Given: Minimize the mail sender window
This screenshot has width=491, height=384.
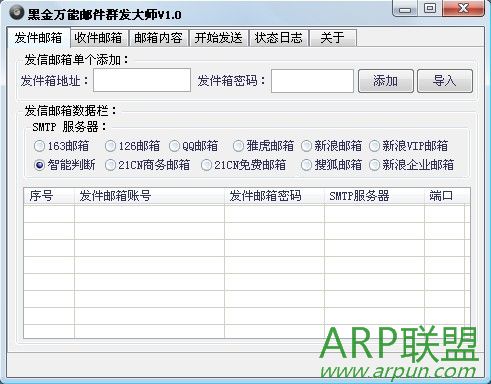Looking at the screenshot, I should (x=405, y=9).
